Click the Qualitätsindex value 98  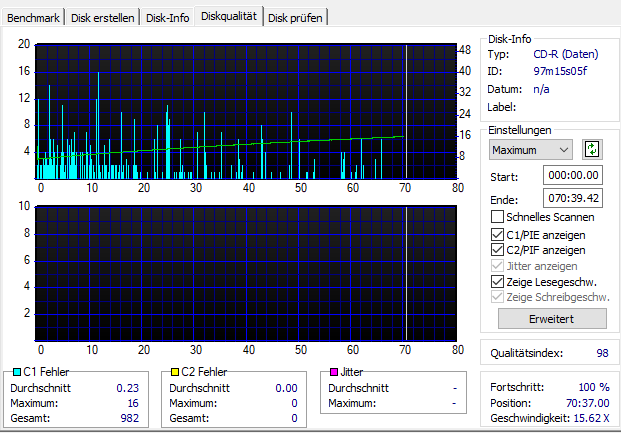(602, 353)
